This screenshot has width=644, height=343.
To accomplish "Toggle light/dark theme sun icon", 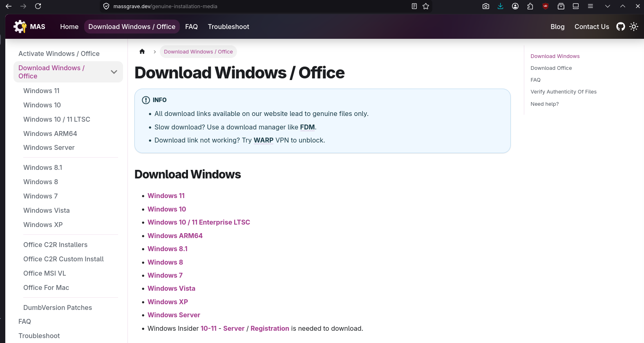I will tap(634, 27).
